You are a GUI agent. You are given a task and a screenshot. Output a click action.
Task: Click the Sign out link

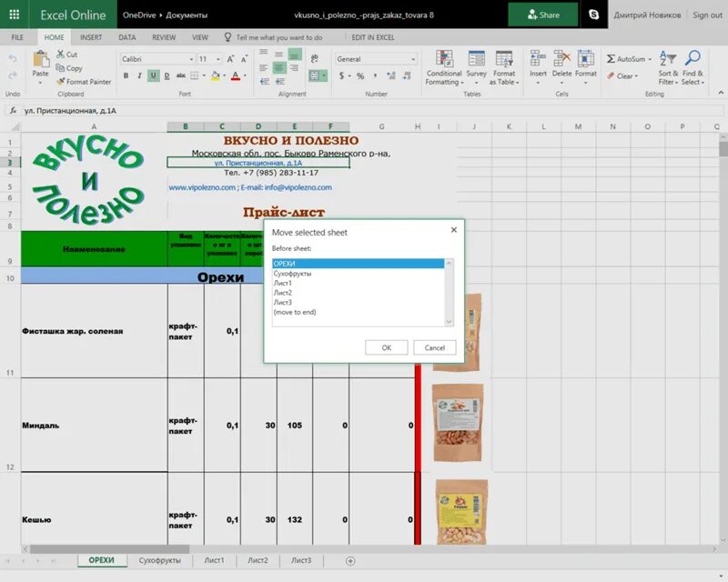707,15
